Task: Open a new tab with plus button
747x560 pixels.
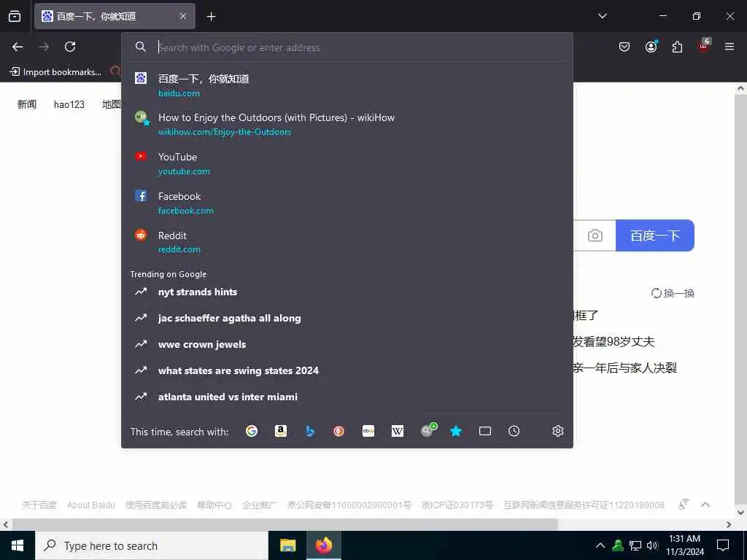Action: point(211,17)
